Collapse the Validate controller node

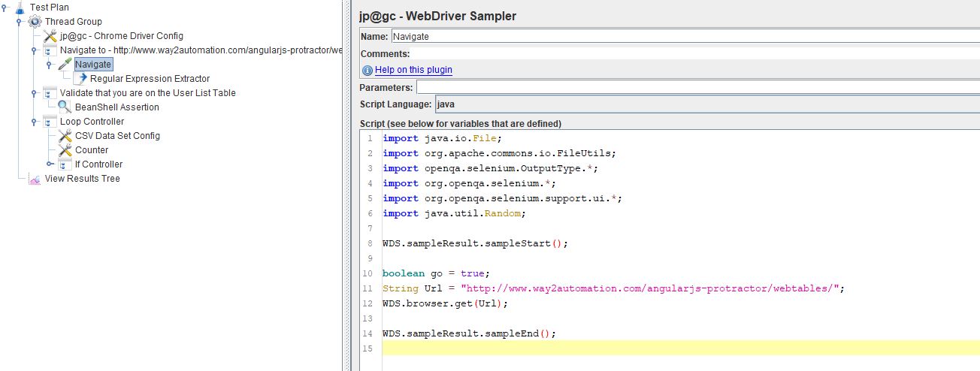click(35, 93)
